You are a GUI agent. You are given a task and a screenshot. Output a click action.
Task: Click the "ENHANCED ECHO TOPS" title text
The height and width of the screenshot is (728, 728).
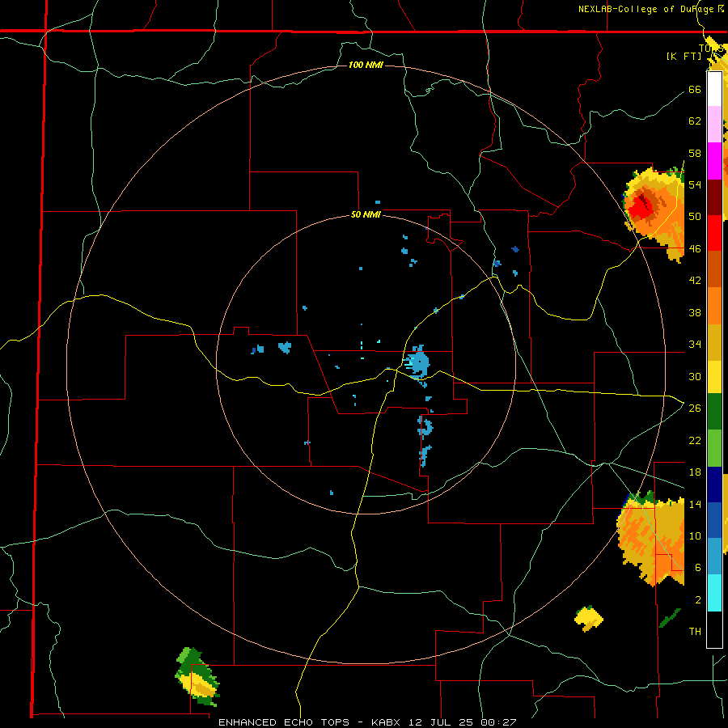284,722
